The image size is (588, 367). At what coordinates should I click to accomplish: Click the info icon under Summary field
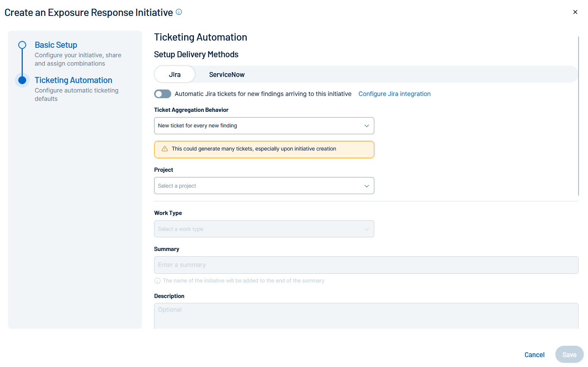tap(158, 281)
